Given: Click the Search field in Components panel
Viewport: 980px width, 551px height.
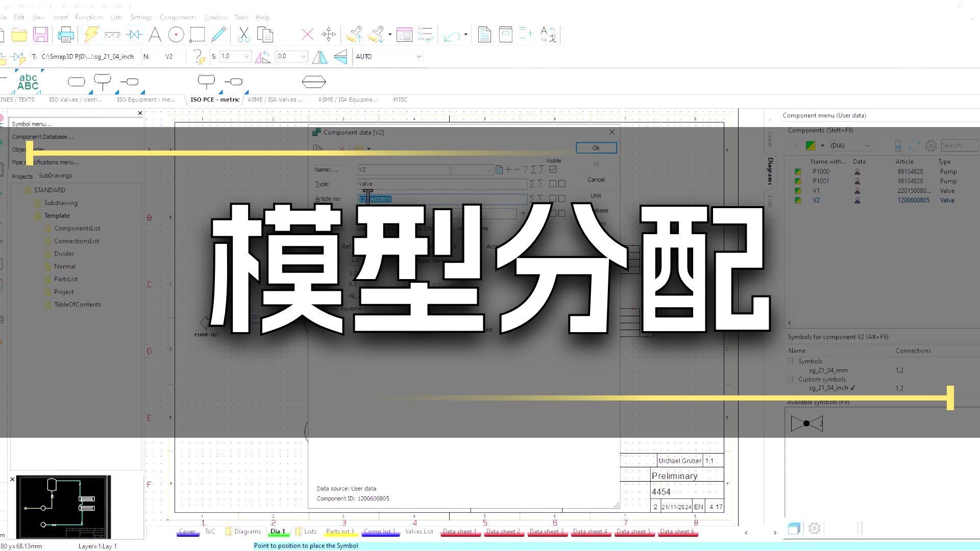Looking at the screenshot, I should (x=960, y=145).
